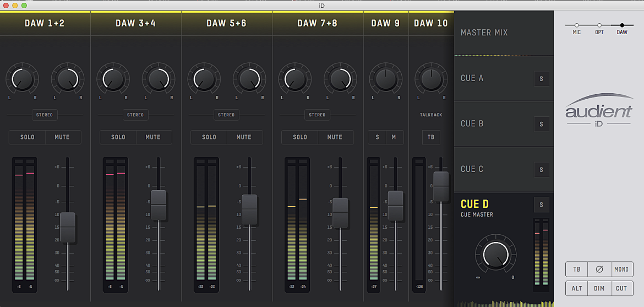Show MIC input channels

tap(577, 28)
